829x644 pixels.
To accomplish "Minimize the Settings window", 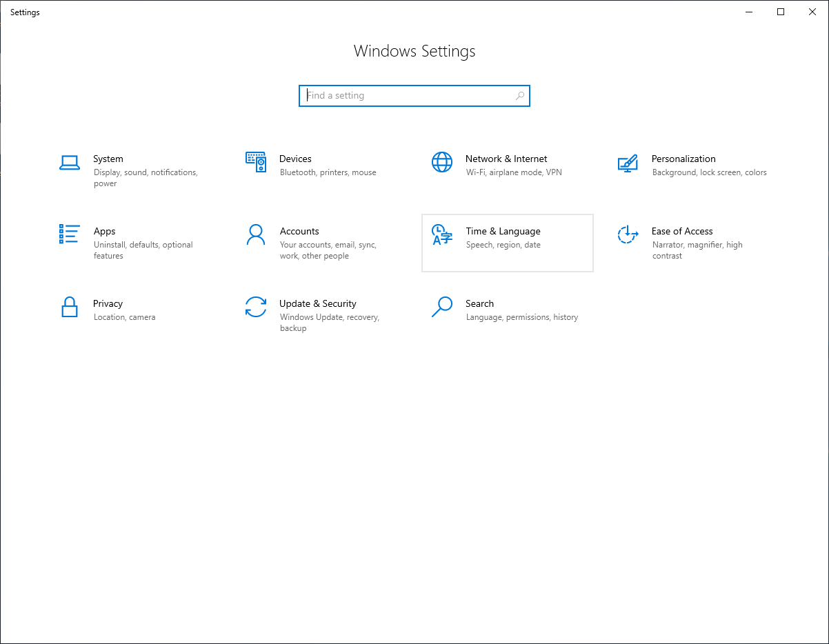I will click(x=749, y=12).
